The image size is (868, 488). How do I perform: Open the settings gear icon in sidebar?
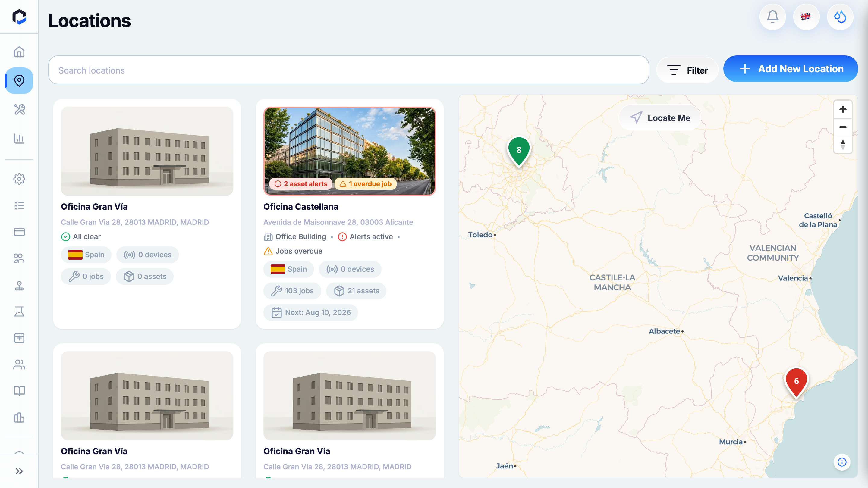coord(19,179)
